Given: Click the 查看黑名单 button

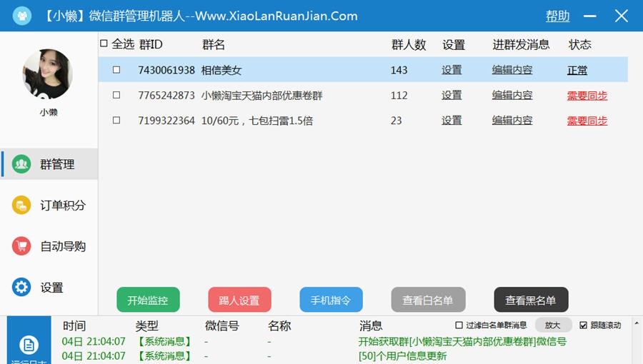Looking at the screenshot, I should [x=531, y=300].
